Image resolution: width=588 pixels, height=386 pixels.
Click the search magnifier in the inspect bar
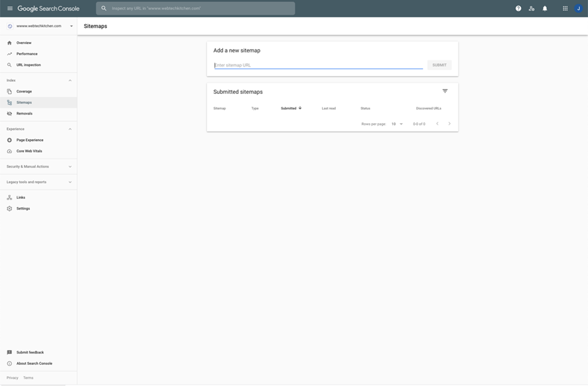pyautogui.click(x=102, y=7)
